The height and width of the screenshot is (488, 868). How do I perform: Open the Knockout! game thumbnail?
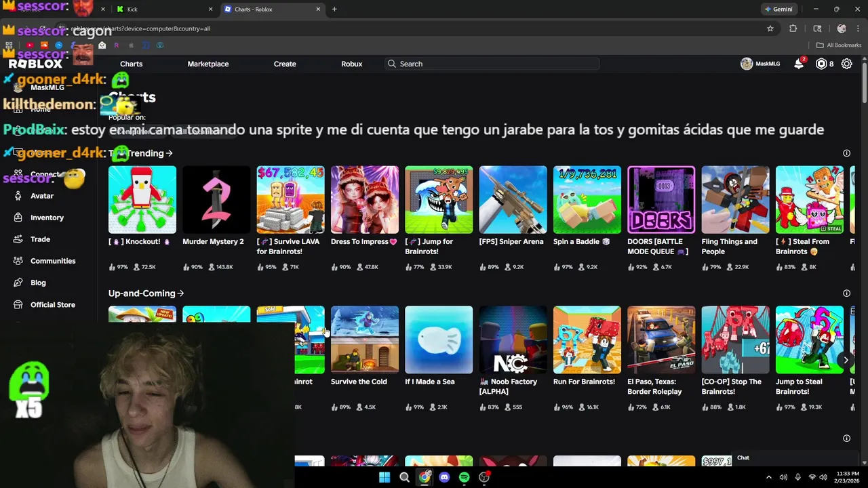click(x=142, y=200)
